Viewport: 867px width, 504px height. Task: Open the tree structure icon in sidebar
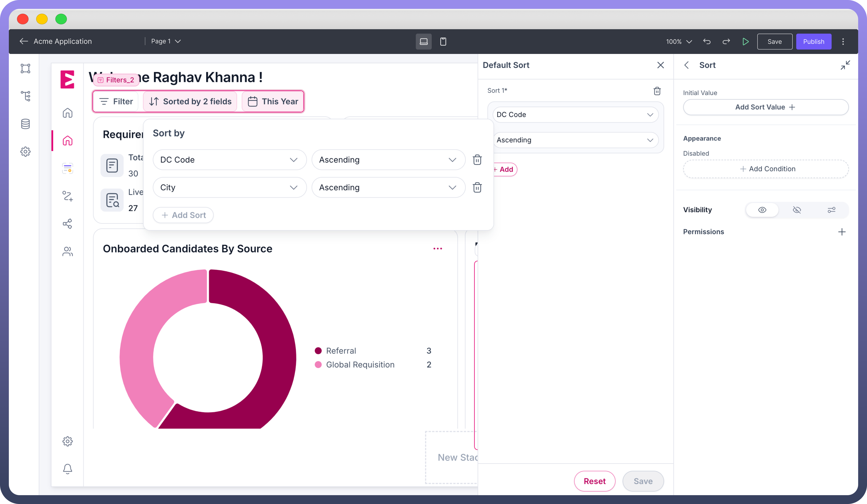click(x=25, y=96)
